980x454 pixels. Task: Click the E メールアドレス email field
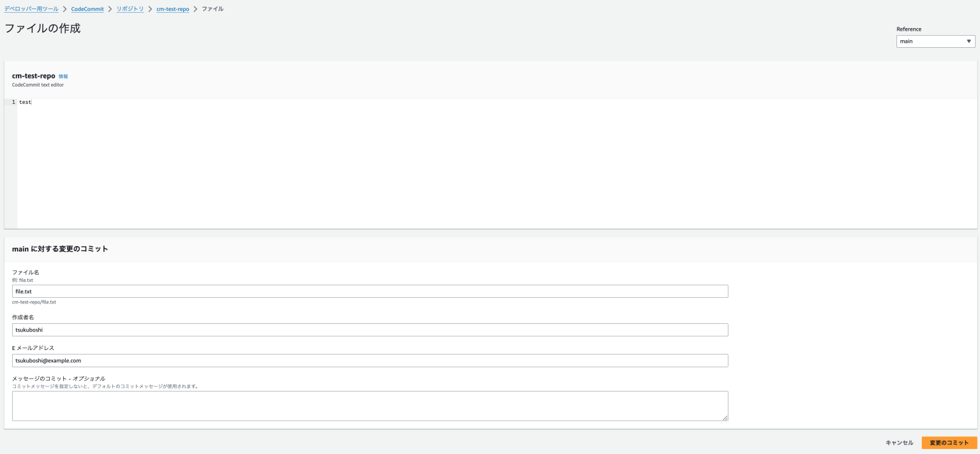click(370, 360)
